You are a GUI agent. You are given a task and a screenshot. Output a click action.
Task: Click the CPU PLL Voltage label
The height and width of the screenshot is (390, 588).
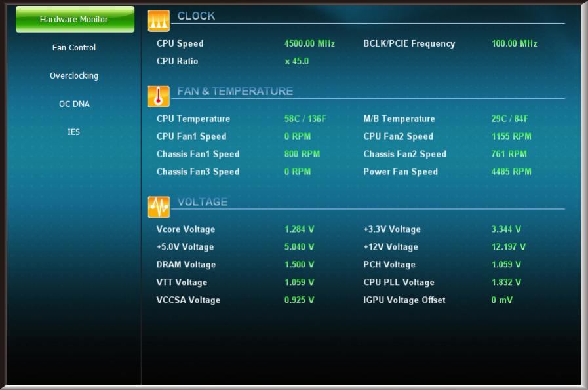click(x=399, y=283)
